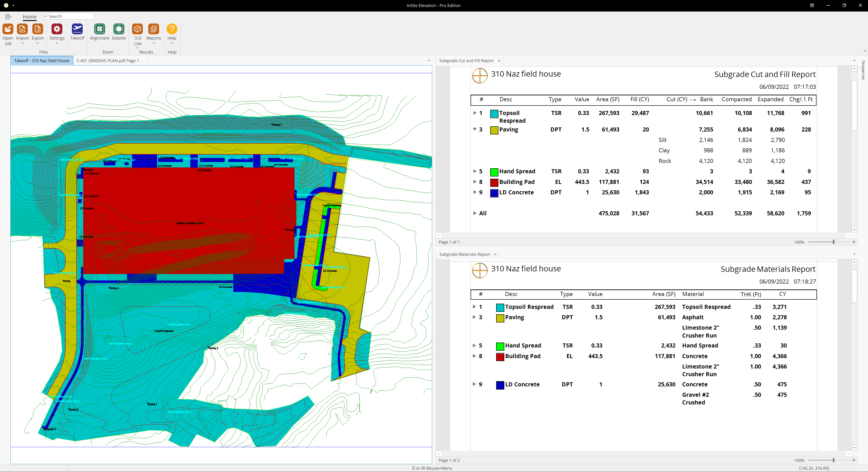Close the Subgrade Cut and Fill Report tab
The height and width of the screenshot is (472, 868).
click(499, 61)
